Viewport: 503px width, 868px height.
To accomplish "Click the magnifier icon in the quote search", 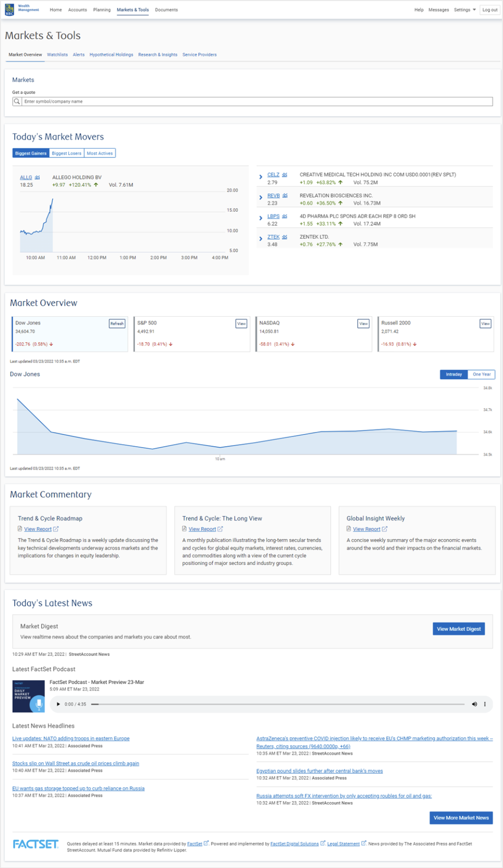I will pyautogui.click(x=17, y=102).
